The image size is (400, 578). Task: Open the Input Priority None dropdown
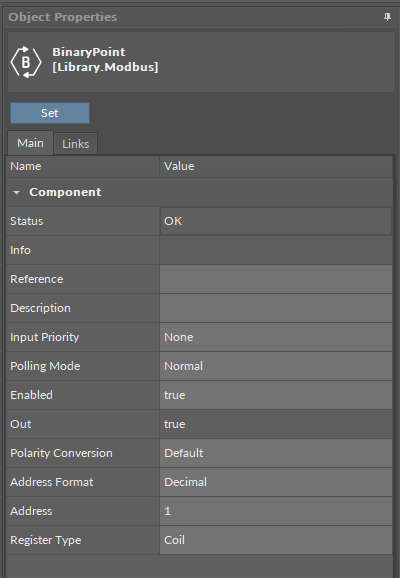point(276,337)
